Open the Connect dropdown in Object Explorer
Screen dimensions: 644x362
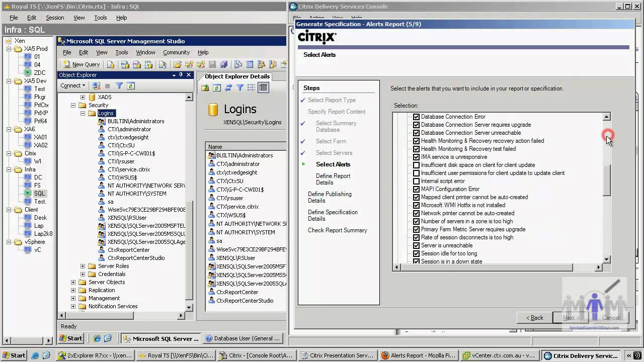[73, 85]
